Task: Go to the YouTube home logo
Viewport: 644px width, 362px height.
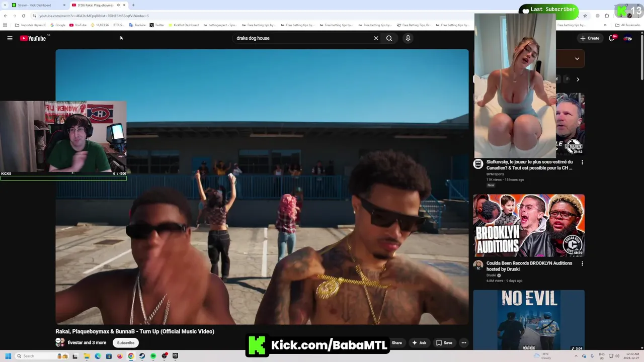Action: click(33, 38)
